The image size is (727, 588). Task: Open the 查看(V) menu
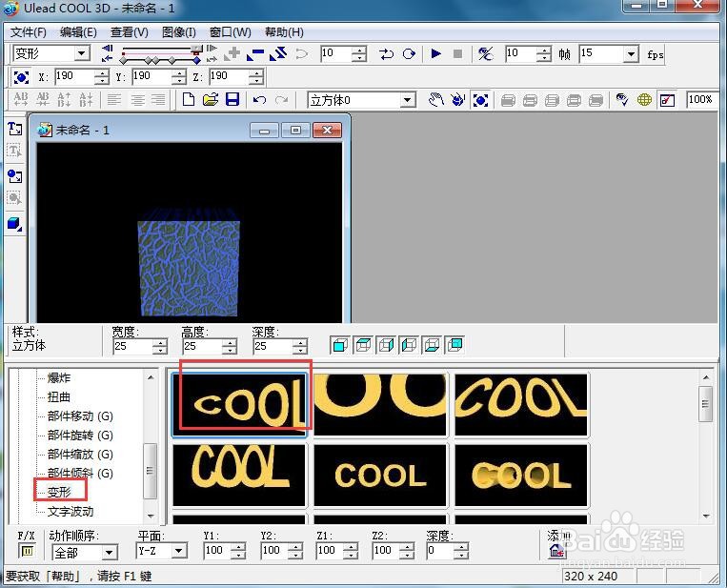pyautogui.click(x=130, y=32)
